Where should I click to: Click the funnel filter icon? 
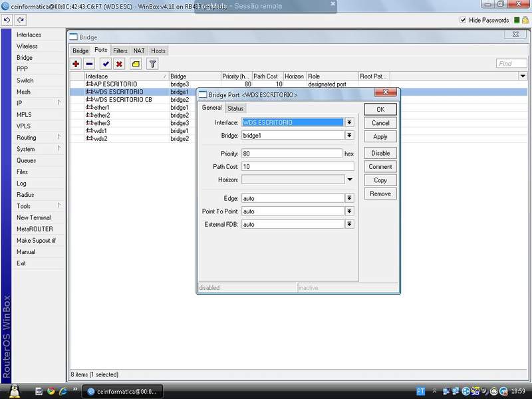pyautogui.click(x=152, y=64)
